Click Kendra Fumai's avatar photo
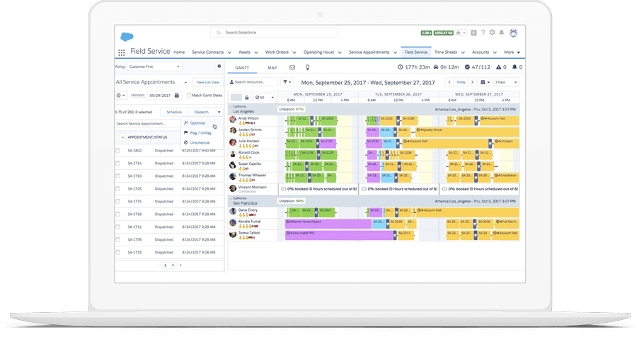This screenshot has height=354, width=644. tap(233, 223)
